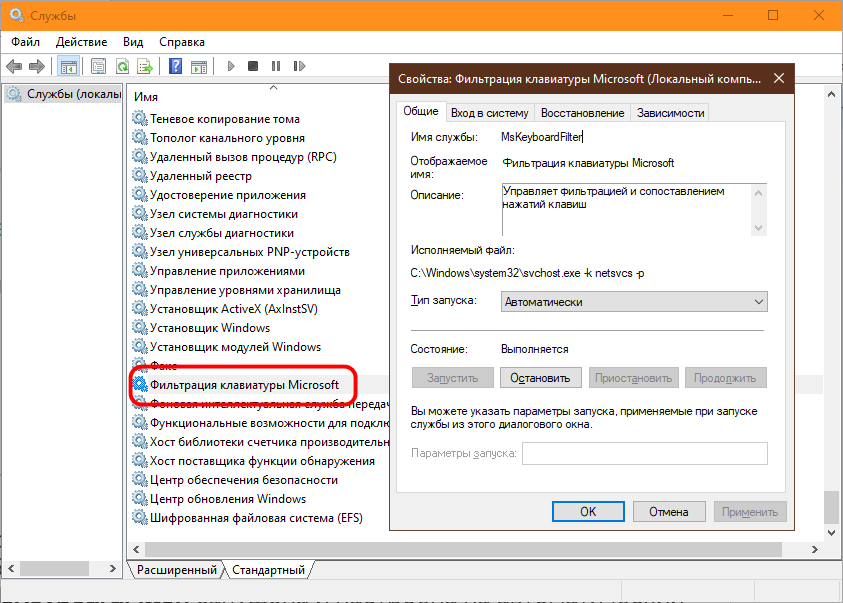Select the Узел системы диагностики service
Image resolution: width=843 pixels, height=603 pixels.
(x=224, y=213)
